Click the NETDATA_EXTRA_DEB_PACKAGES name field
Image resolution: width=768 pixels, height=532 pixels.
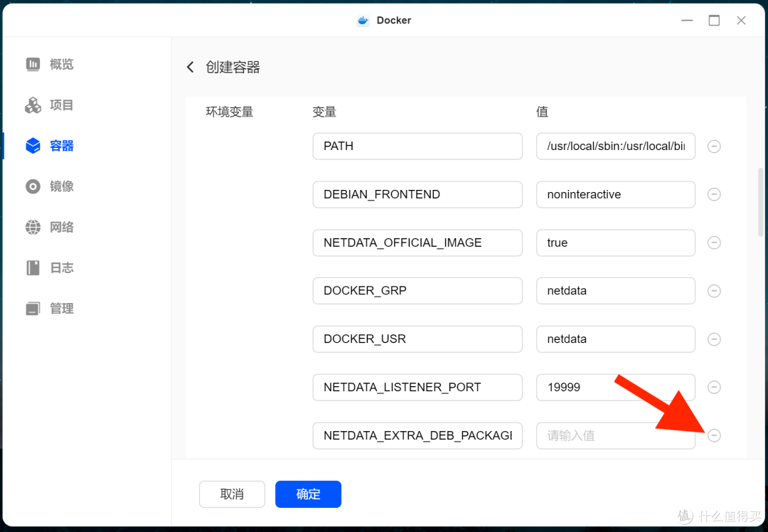(x=417, y=435)
